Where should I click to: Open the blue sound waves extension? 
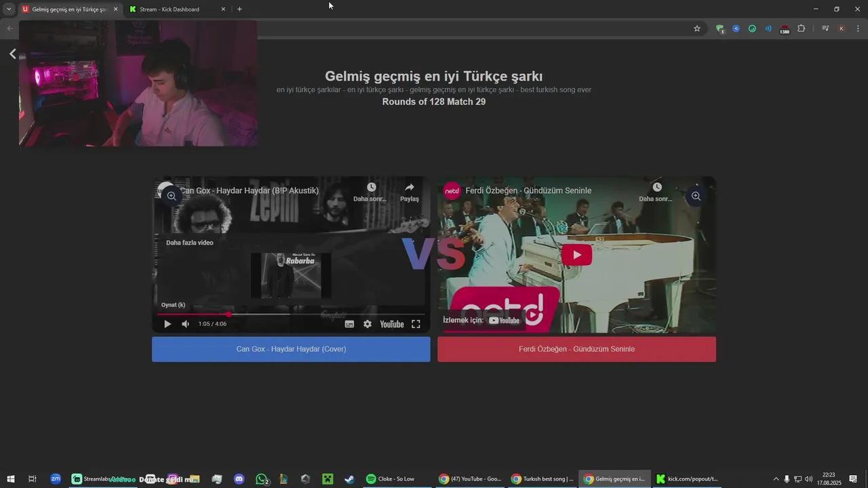[768, 28]
